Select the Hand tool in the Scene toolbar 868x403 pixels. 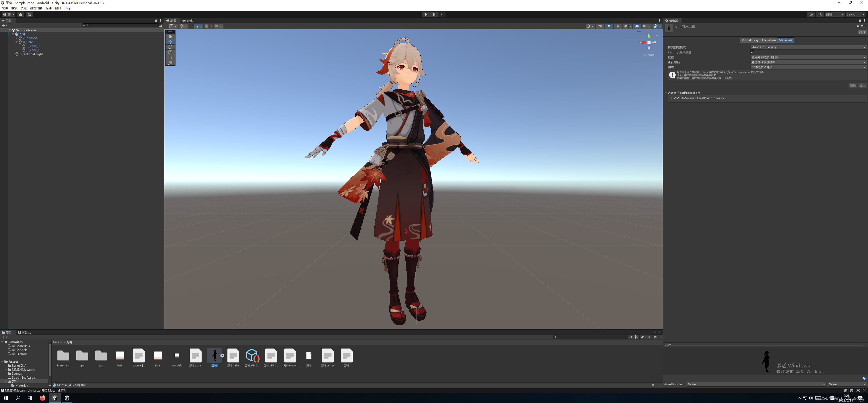(x=170, y=36)
